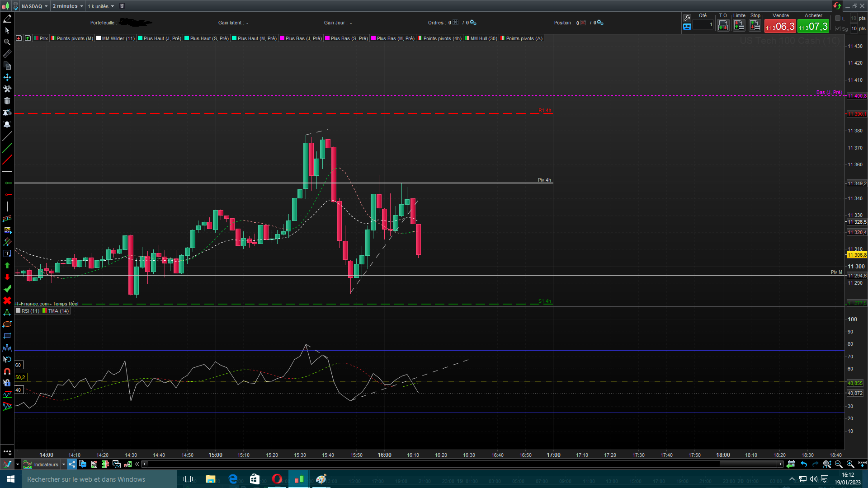Viewport: 868px width, 488px height.
Task: Open the Limite order icon
Action: tap(739, 26)
